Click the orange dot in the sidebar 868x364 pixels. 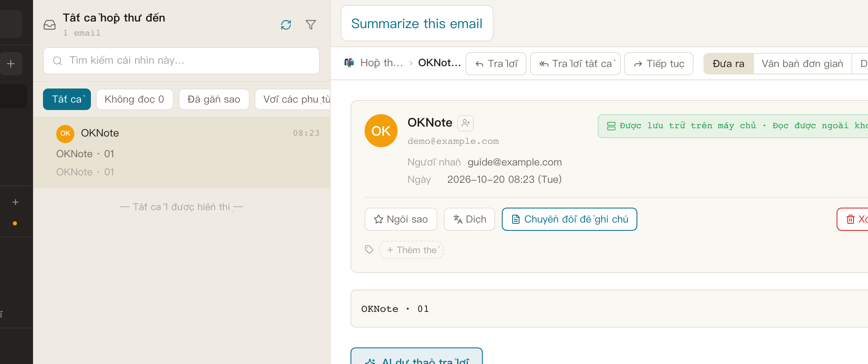pyautogui.click(x=15, y=223)
